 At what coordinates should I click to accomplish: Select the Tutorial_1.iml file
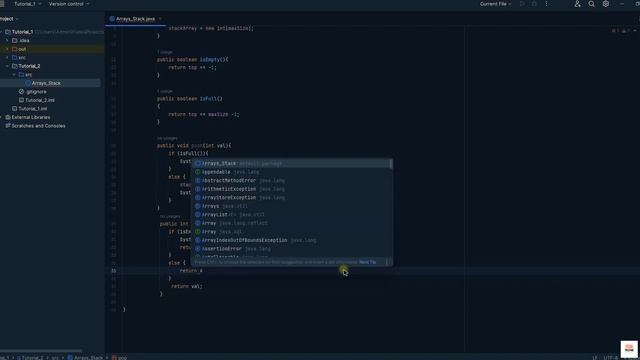point(33,109)
